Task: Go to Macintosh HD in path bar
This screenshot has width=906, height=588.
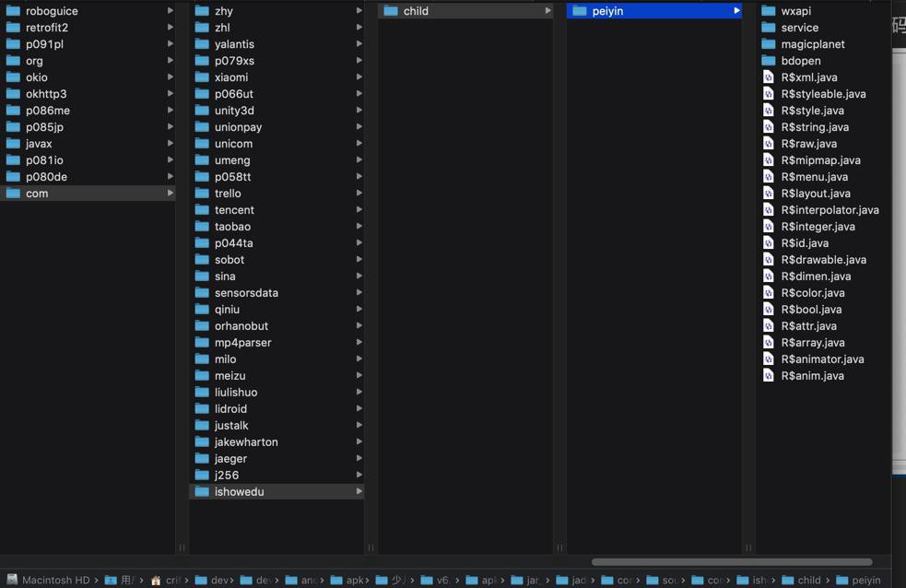Action: 49,580
